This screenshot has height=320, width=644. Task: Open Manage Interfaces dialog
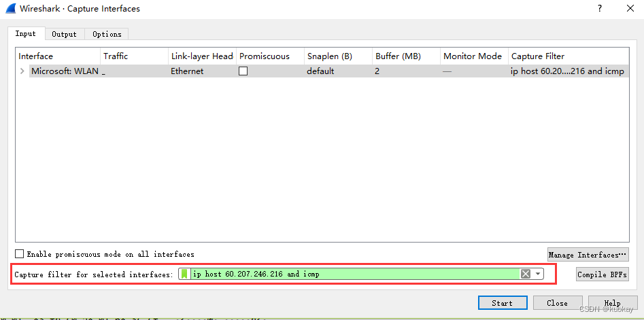(x=588, y=254)
